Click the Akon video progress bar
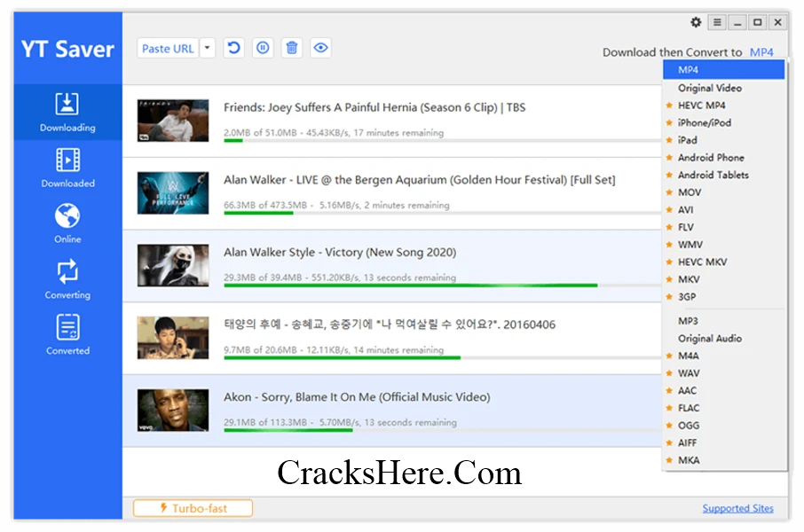Viewport: 804px width, 532px height. point(442,430)
